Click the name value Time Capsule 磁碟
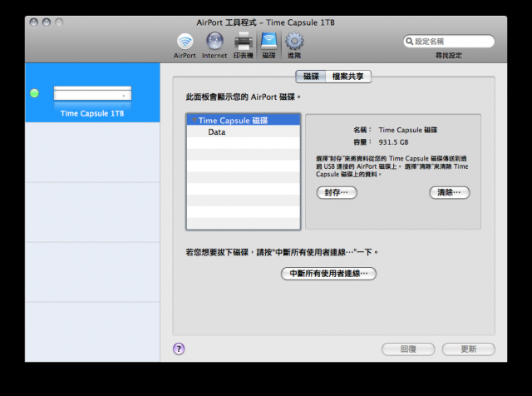 click(x=408, y=130)
